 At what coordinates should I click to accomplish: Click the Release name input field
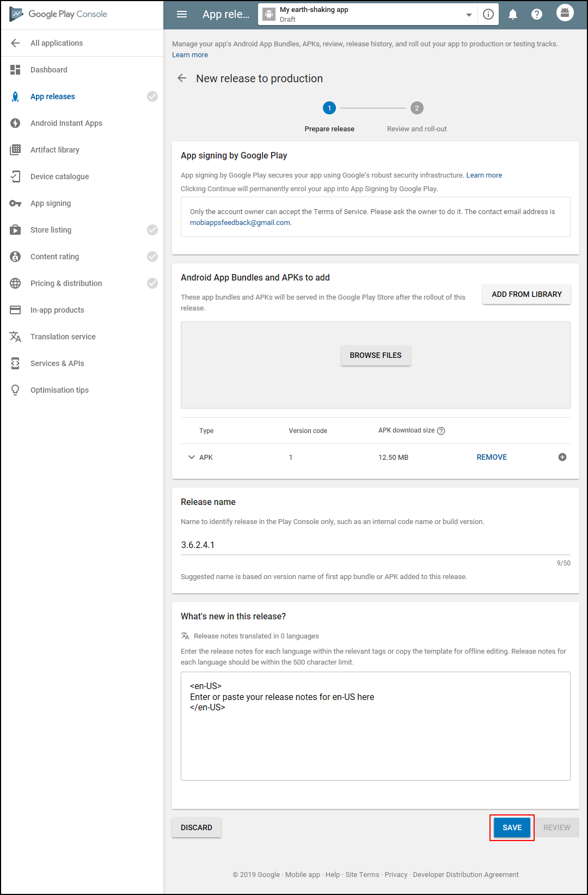pos(376,545)
